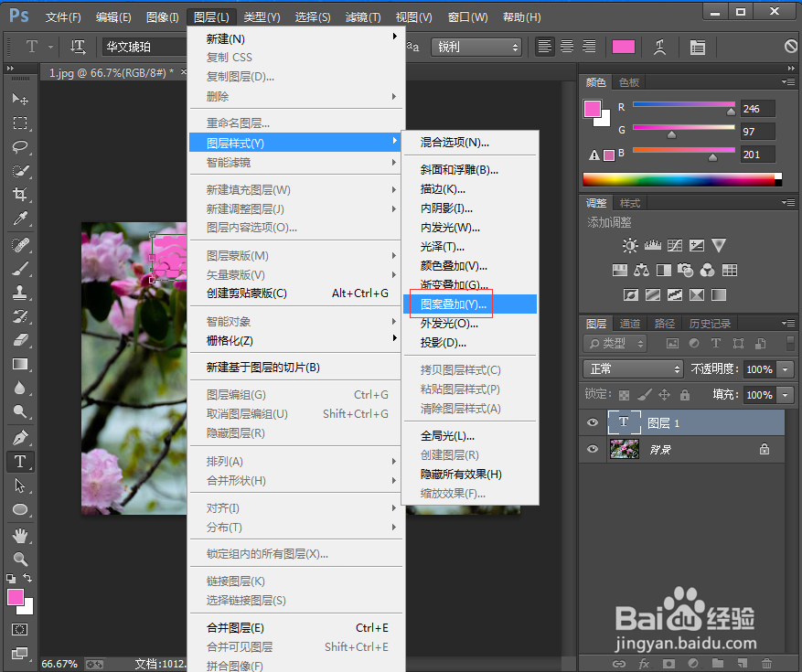The height and width of the screenshot is (672, 802).
Task: Open the 不透明度 dropdown arrow
Action: 786,369
